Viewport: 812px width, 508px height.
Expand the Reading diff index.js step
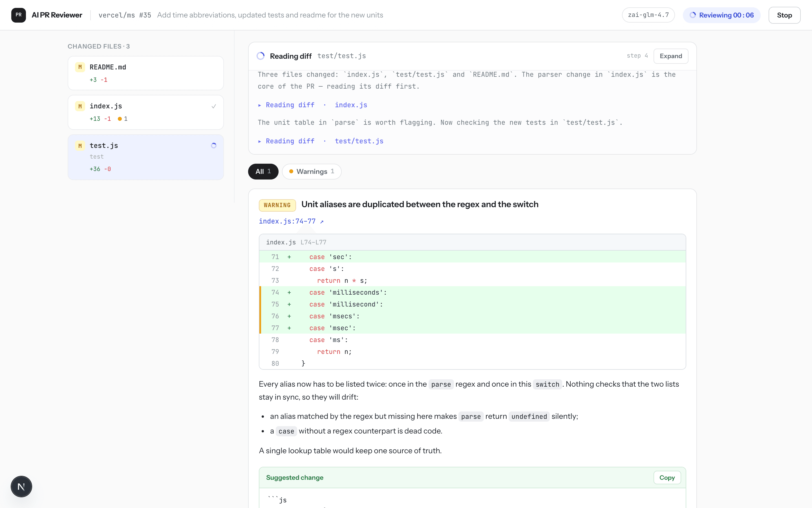[x=312, y=105]
